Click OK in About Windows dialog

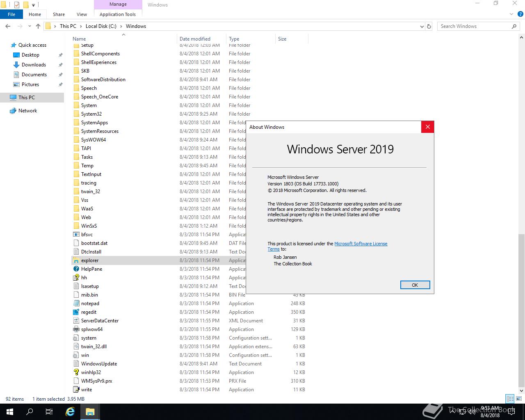[x=415, y=285]
